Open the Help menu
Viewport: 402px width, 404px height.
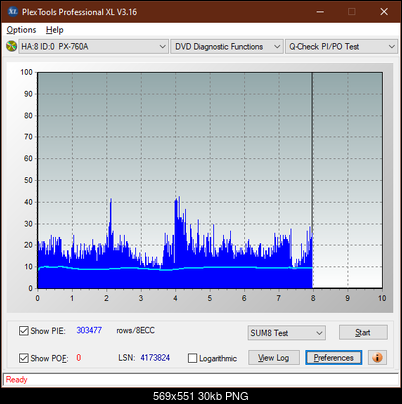[x=55, y=30]
